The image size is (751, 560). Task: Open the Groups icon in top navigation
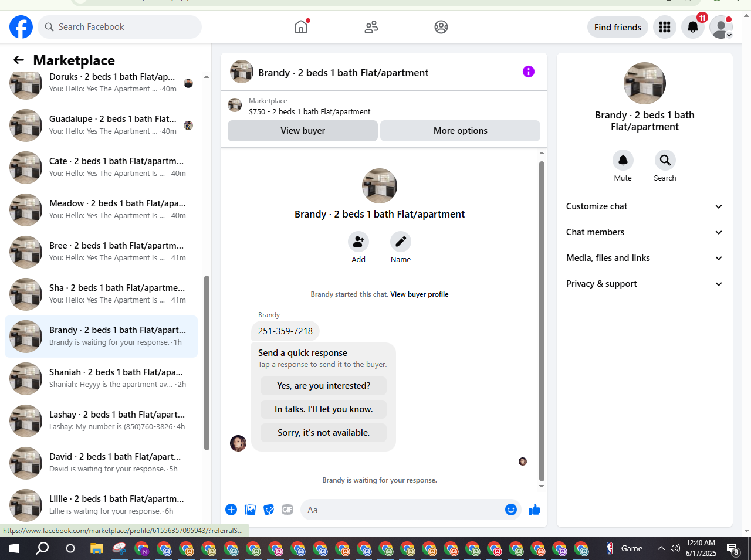[x=441, y=27]
